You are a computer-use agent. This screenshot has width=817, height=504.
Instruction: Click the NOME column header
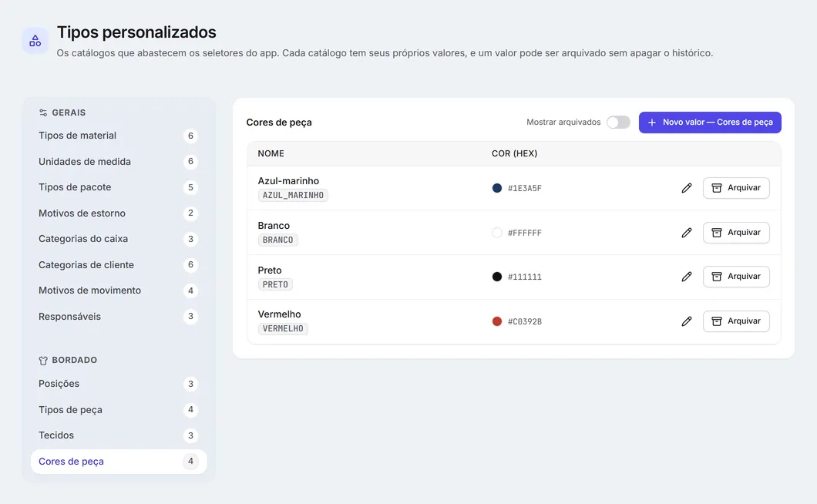271,154
